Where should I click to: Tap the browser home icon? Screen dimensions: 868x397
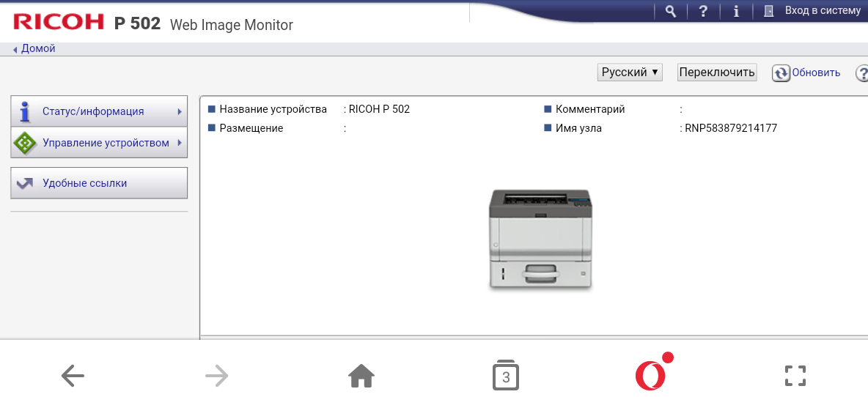[361, 376]
